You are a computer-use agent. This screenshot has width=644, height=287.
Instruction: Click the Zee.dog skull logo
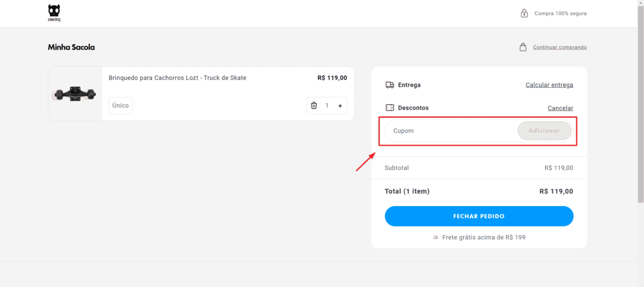(54, 12)
